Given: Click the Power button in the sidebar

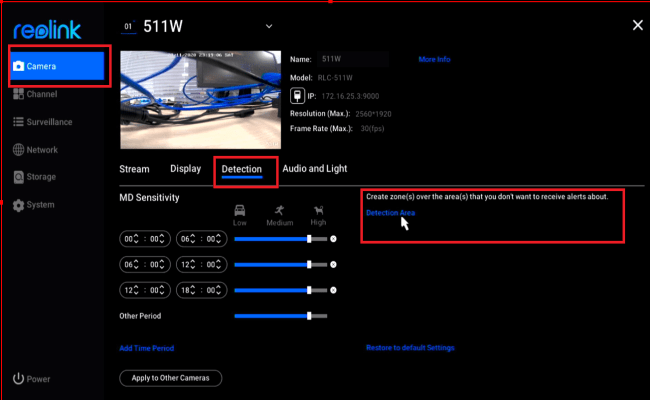Looking at the screenshot, I should tap(32, 379).
